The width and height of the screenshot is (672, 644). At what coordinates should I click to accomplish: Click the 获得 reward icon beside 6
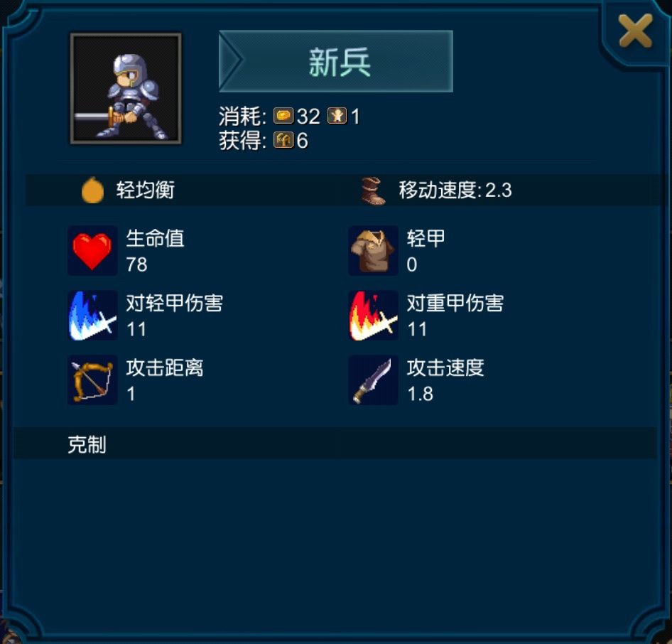point(283,140)
